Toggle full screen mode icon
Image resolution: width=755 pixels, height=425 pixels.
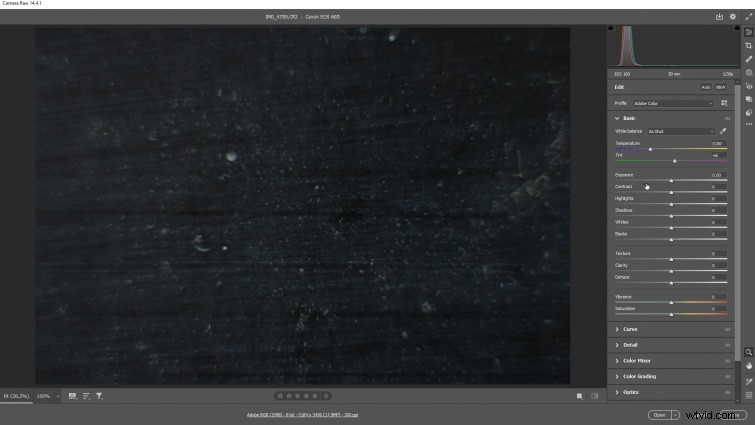[749, 16]
